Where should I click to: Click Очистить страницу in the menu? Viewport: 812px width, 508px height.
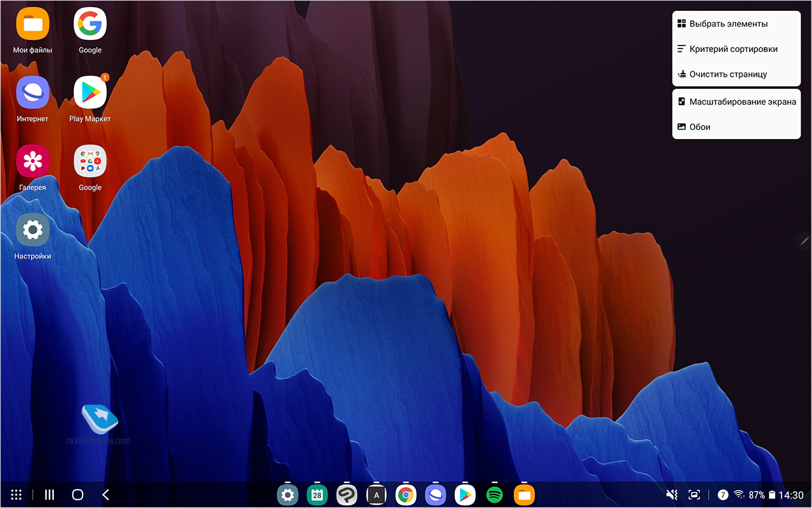[x=736, y=74]
